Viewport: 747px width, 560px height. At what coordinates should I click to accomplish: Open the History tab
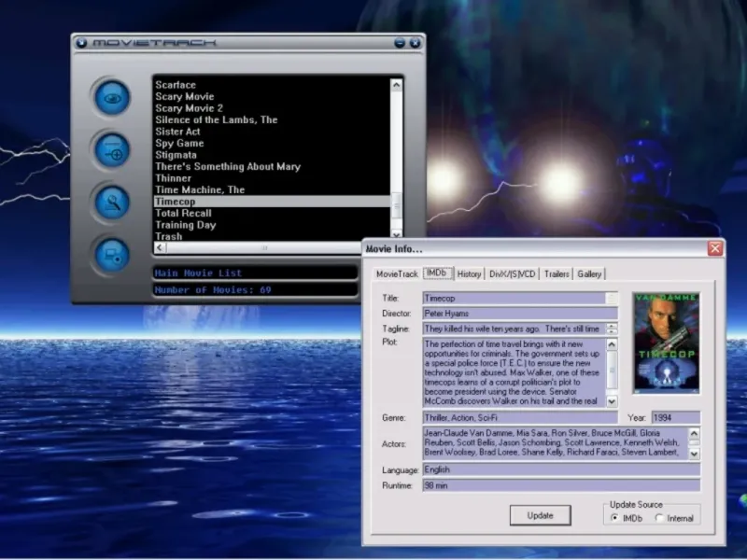pos(469,273)
